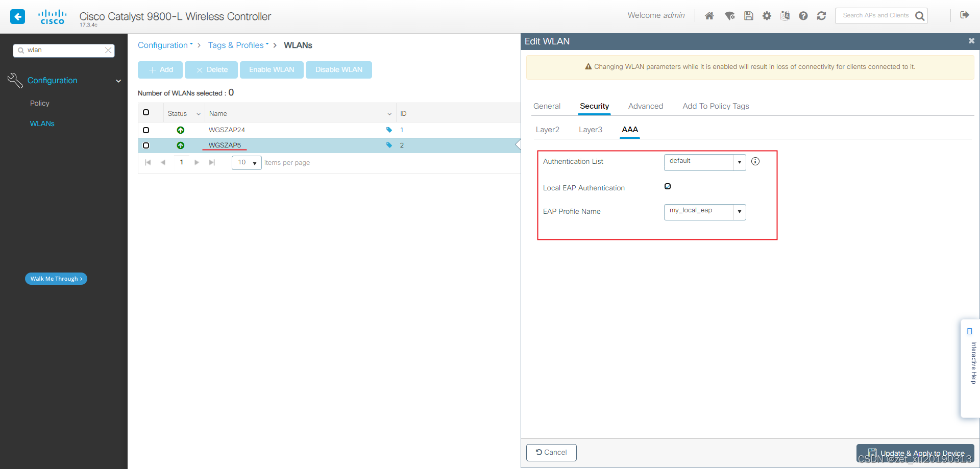The height and width of the screenshot is (469, 980).
Task: Open the AAA security sub-tab
Action: [x=630, y=130]
